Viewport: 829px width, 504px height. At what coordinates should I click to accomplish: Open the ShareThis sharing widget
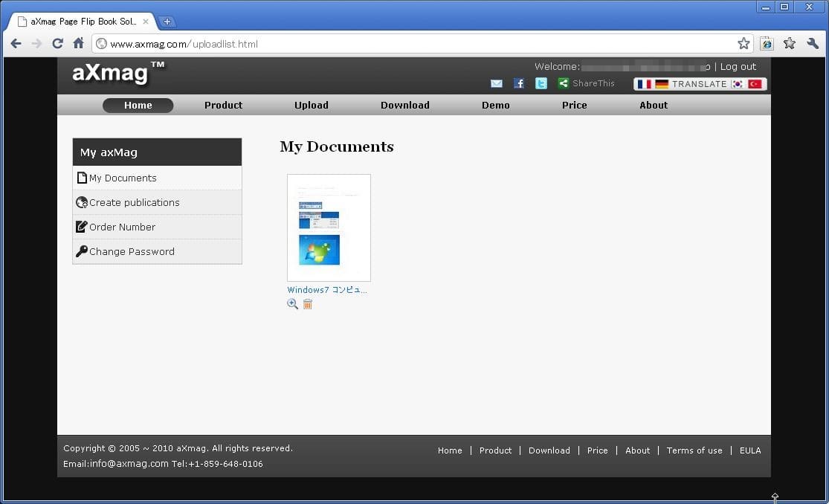[587, 84]
